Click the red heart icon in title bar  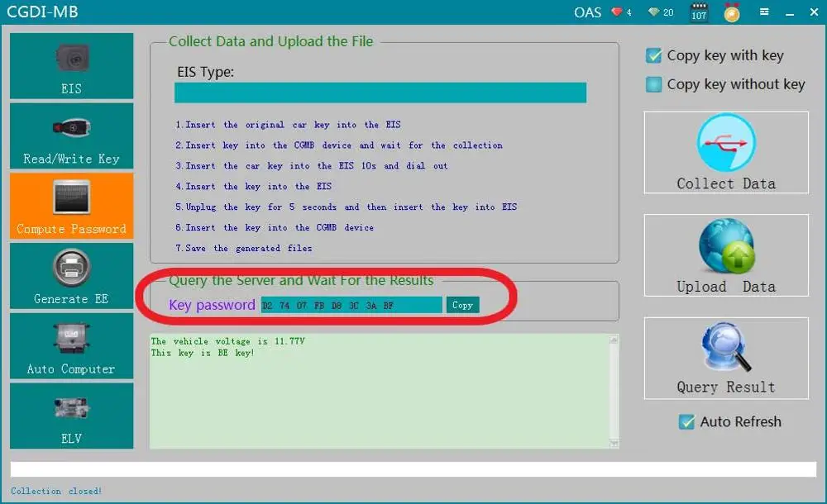(x=617, y=12)
